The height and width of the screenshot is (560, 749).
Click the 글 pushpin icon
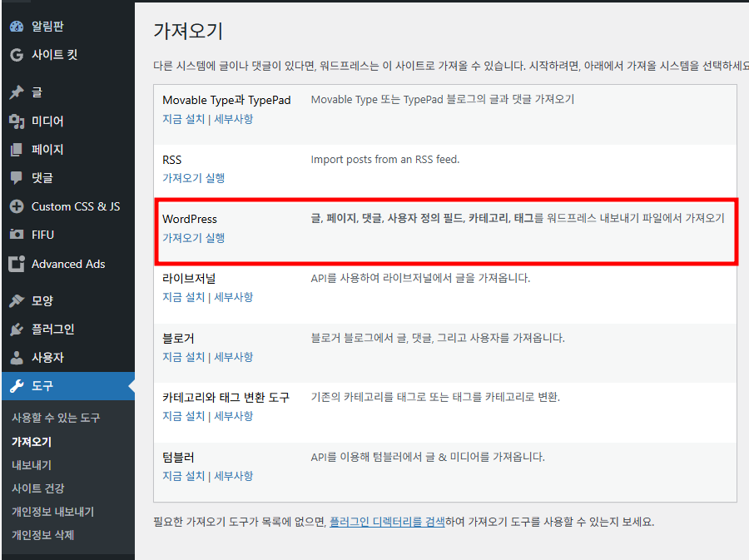pyautogui.click(x=17, y=92)
